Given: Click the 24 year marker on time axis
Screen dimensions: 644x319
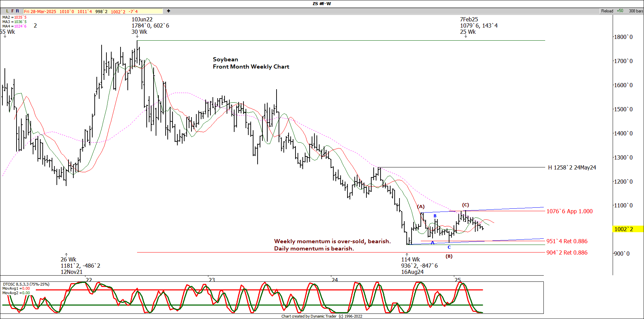Looking at the screenshot, I should tap(334, 280).
